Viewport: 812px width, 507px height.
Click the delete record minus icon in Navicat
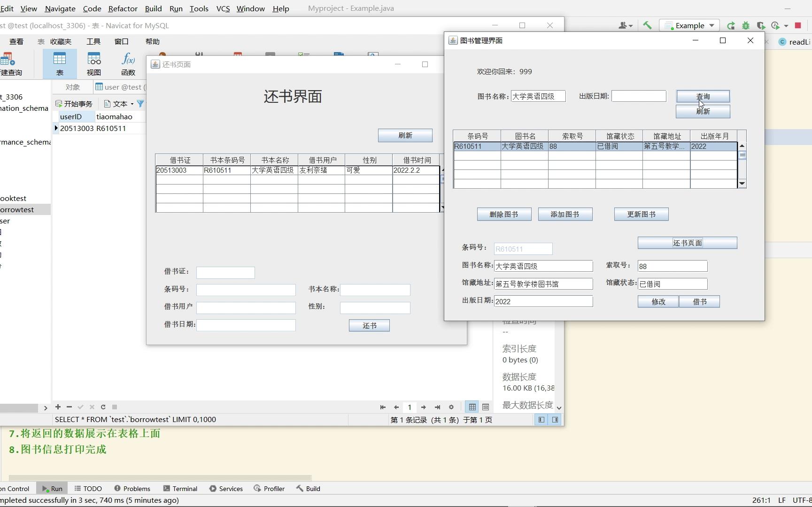(x=69, y=407)
